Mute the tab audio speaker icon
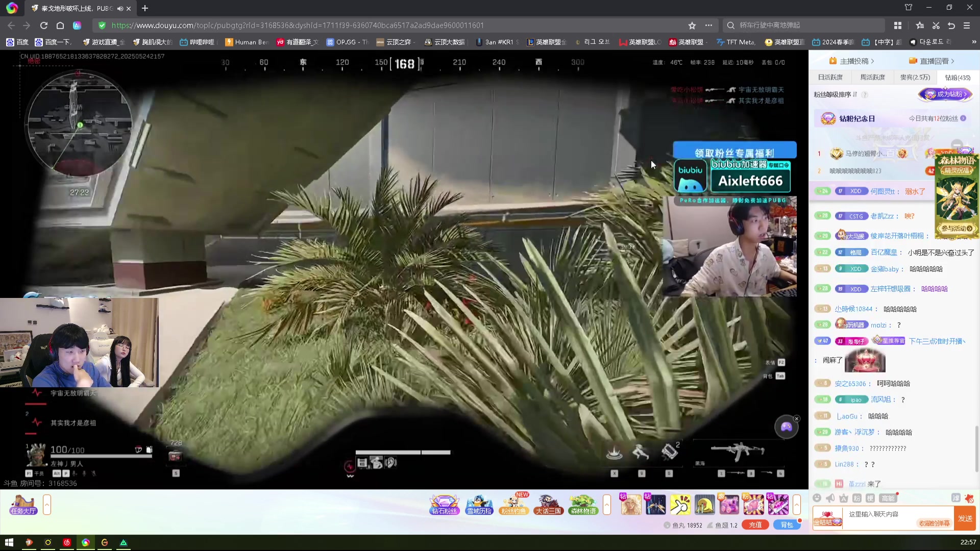The image size is (980, 551). [x=120, y=9]
